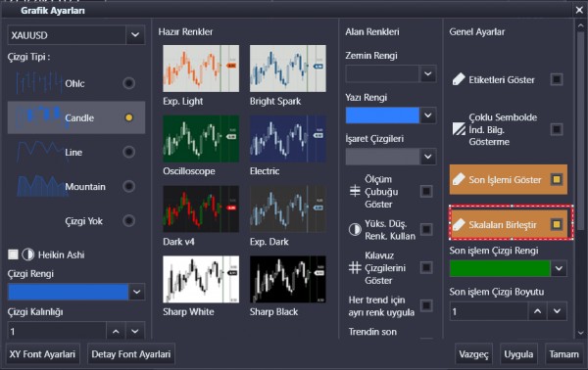The image size is (588, 370).
Task: Expand the Zemin Rengi color dropdown
Action: pos(428,73)
